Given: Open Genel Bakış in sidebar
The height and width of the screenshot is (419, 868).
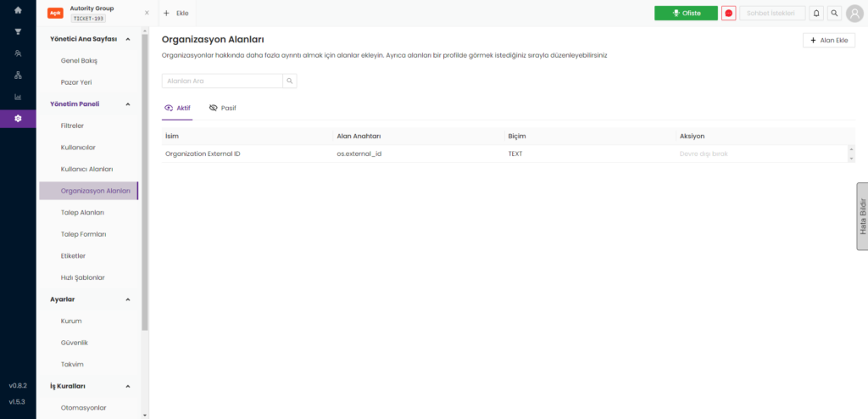Looking at the screenshot, I should [79, 60].
